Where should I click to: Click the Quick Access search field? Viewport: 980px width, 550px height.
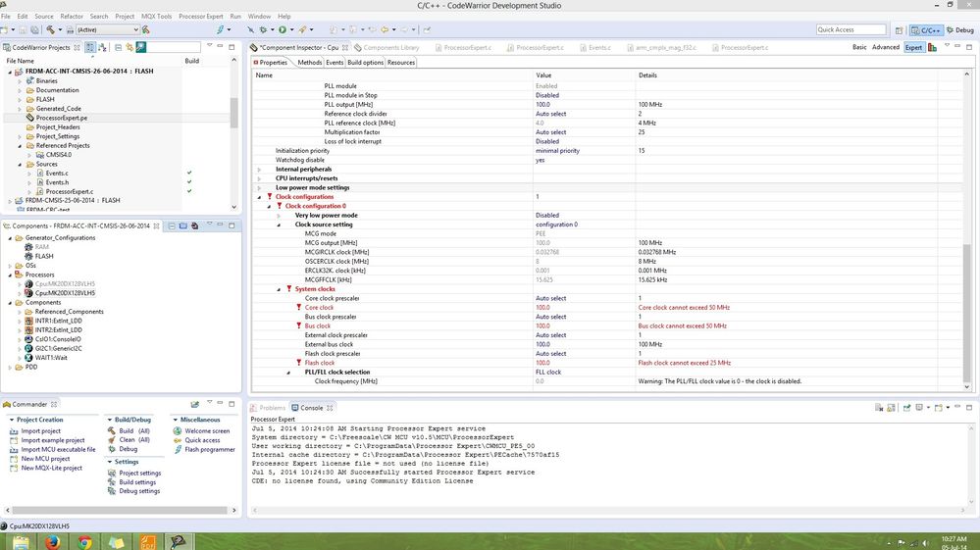point(851,30)
